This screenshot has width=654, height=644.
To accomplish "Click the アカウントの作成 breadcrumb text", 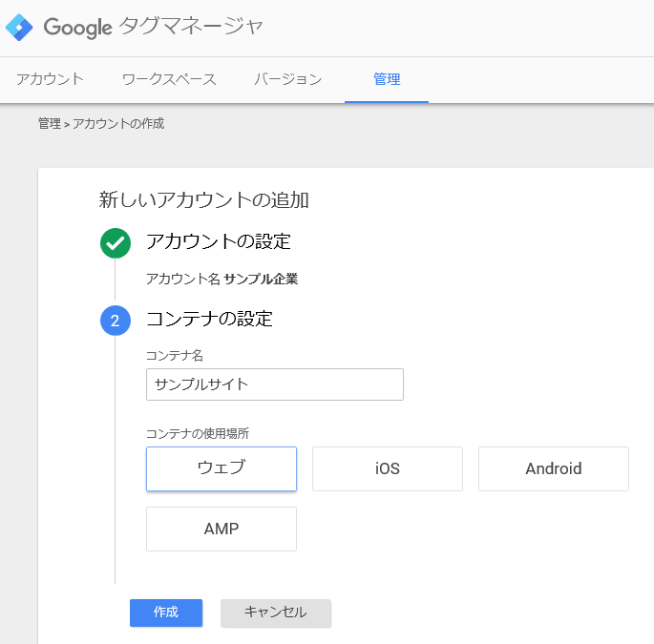I will 118,123.
